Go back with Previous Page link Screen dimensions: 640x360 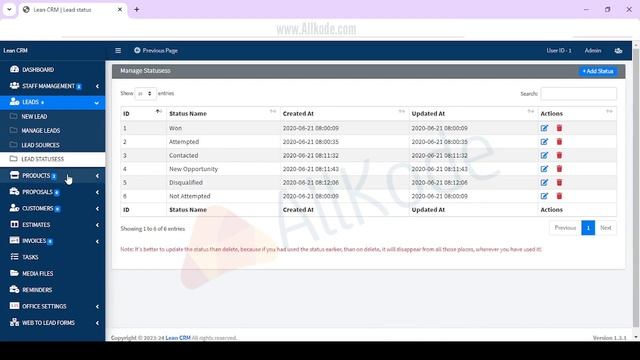156,51
